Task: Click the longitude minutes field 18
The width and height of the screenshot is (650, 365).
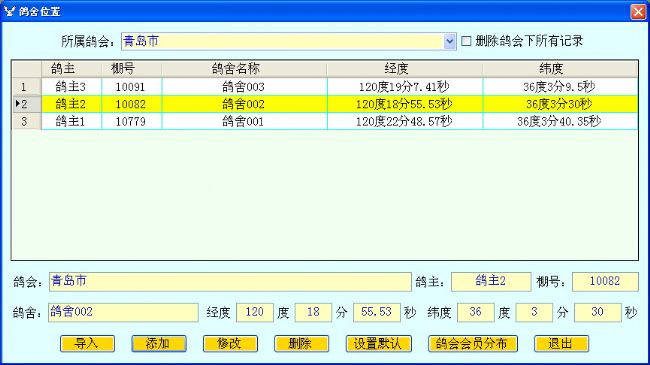Action: point(313,312)
